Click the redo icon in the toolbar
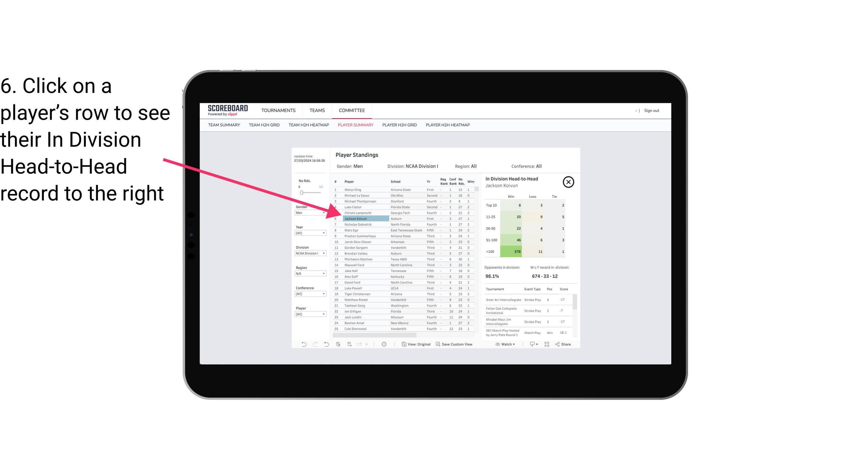 pos(315,345)
